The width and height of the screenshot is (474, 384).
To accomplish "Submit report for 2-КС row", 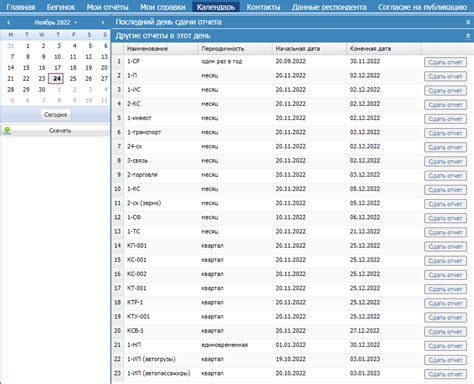I will point(445,105).
